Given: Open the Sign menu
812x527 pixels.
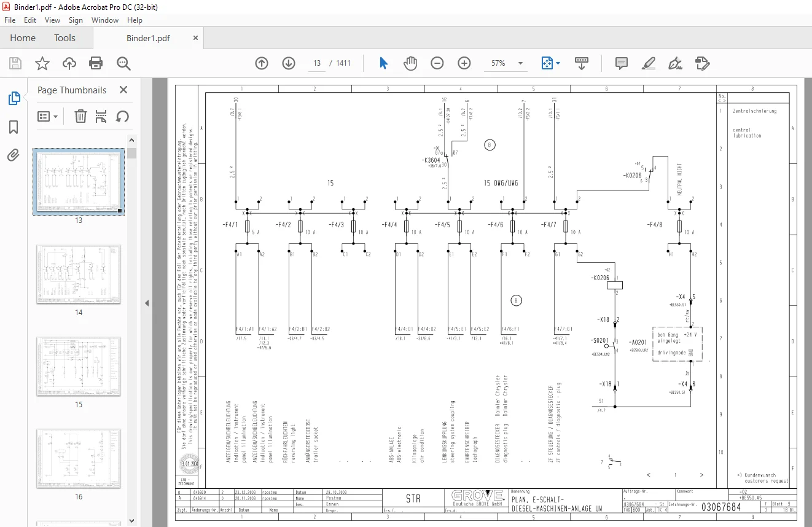Looking at the screenshot, I should tap(76, 20).
